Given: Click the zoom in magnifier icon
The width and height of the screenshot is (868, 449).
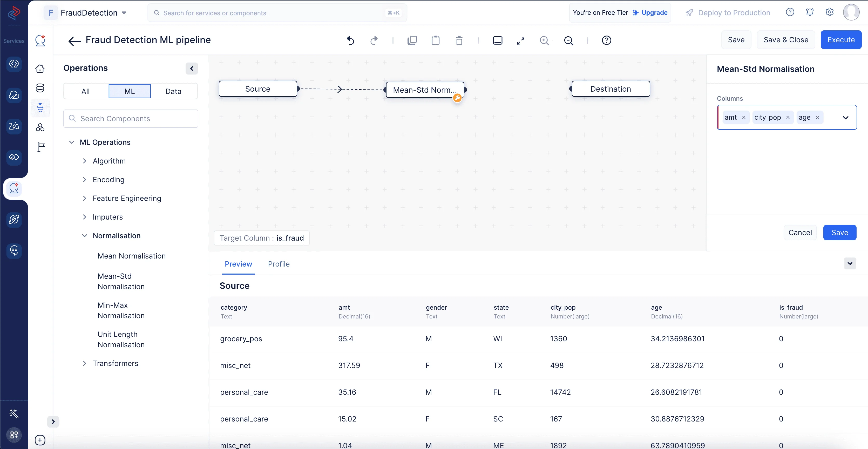Looking at the screenshot, I should coord(544,40).
